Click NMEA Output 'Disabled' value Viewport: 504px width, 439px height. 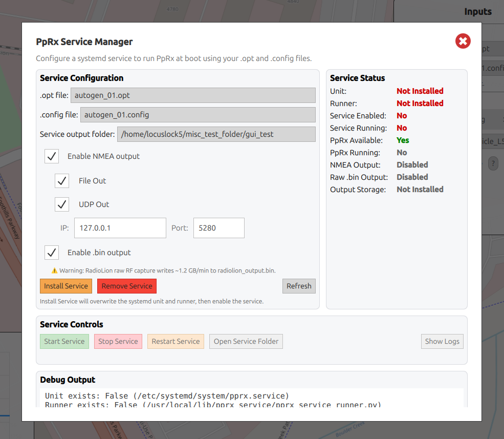(412, 165)
